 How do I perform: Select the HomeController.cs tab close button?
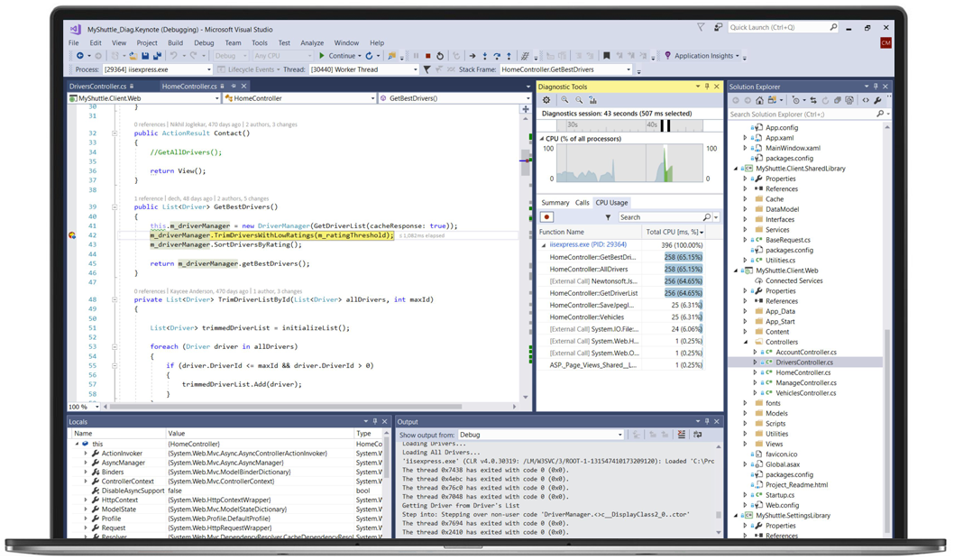click(243, 86)
